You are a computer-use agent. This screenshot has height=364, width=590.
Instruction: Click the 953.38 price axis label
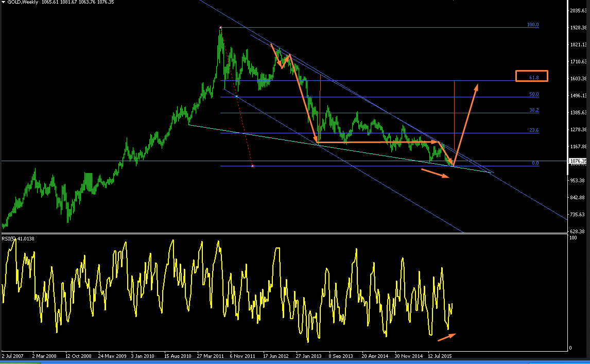pyautogui.click(x=578, y=181)
